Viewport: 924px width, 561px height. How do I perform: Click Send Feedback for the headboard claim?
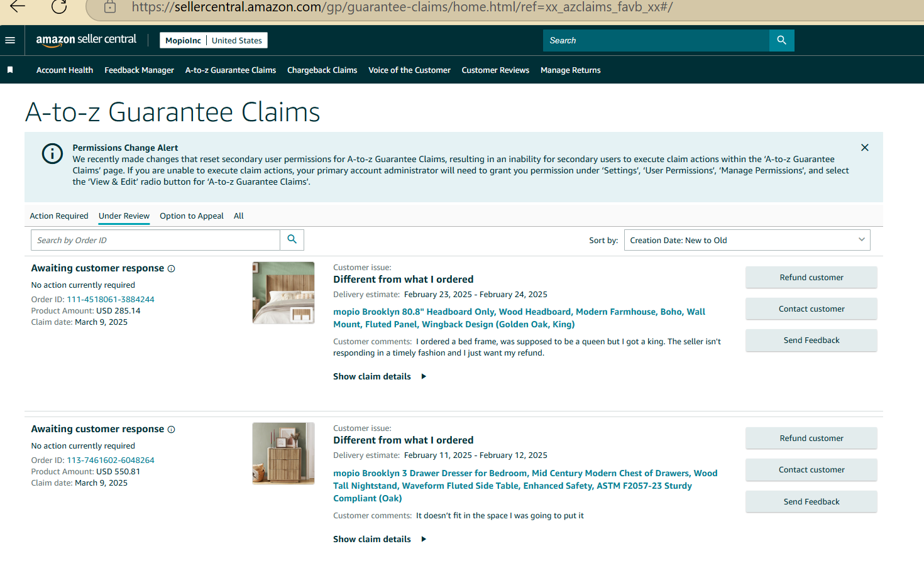point(811,340)
